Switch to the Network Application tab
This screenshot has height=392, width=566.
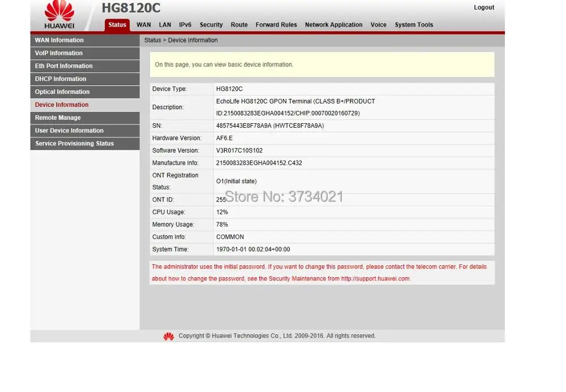(333, 25)
